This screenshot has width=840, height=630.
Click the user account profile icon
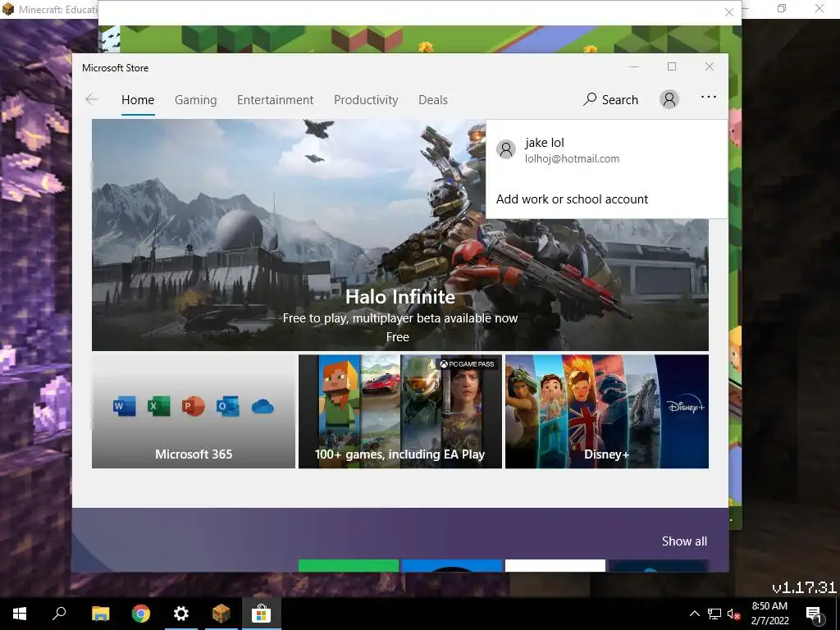tap(669, 99)
